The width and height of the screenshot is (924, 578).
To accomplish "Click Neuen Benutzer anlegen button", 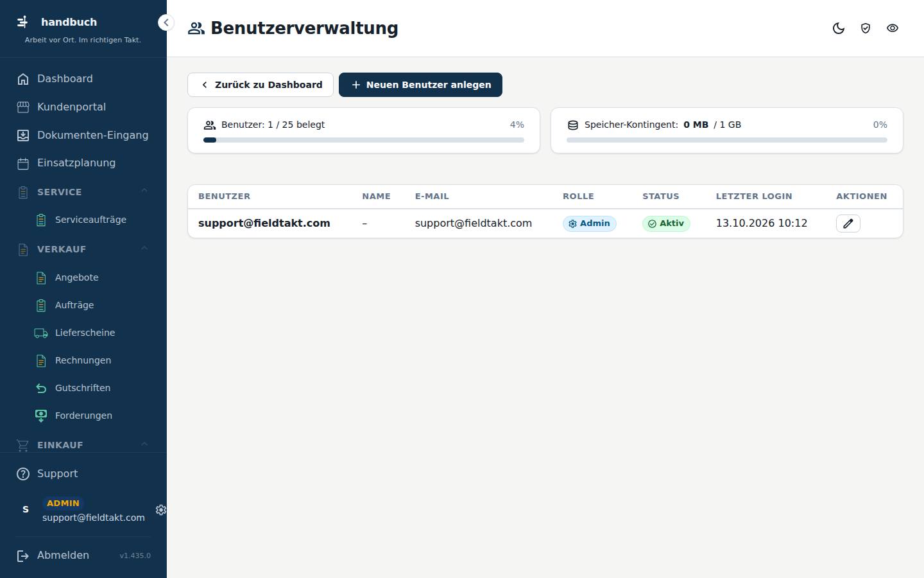I will click(420, 85).
